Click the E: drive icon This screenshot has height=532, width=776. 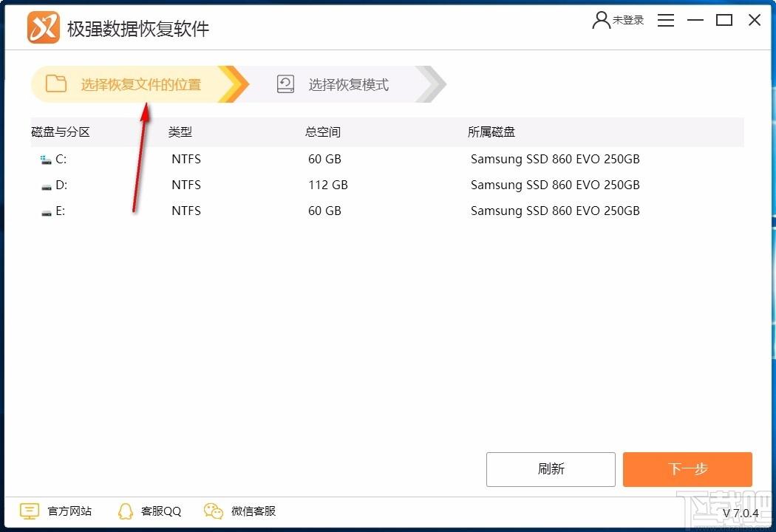[x=47, y=211]
